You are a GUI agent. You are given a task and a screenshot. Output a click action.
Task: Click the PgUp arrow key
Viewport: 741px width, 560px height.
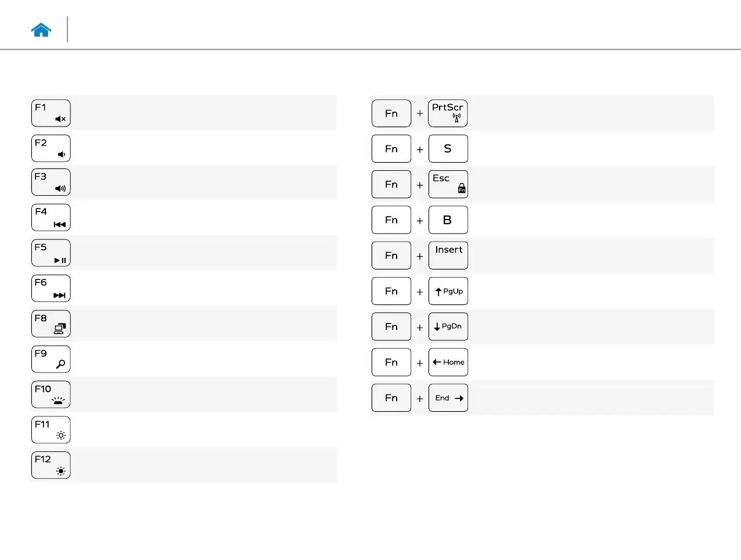[x=448, y=291]
